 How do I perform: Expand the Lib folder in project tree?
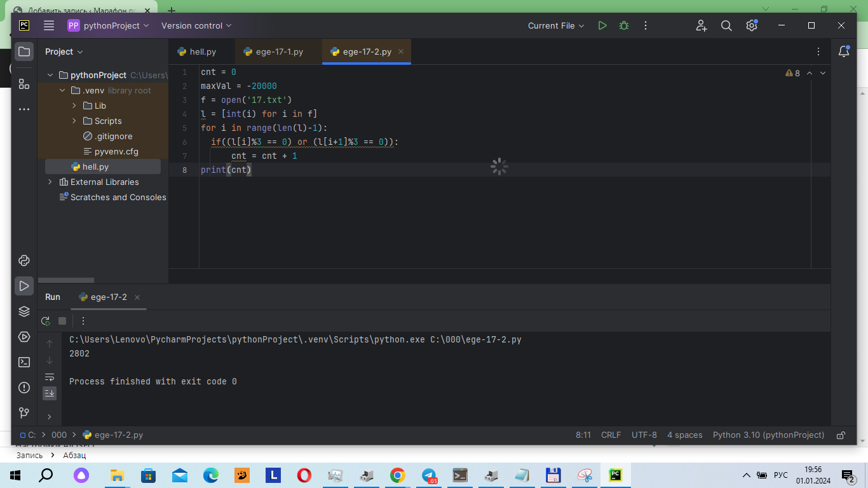74,105
